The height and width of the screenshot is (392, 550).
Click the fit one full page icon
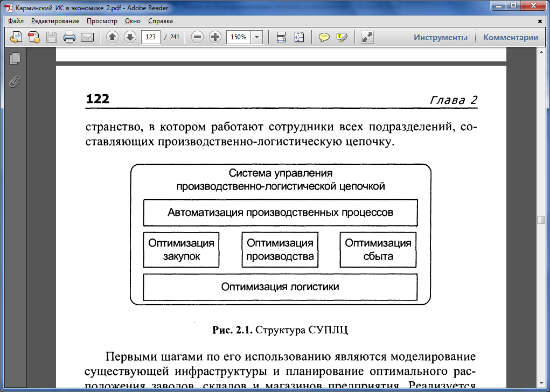pyautogui.click(x=299, y=37)
